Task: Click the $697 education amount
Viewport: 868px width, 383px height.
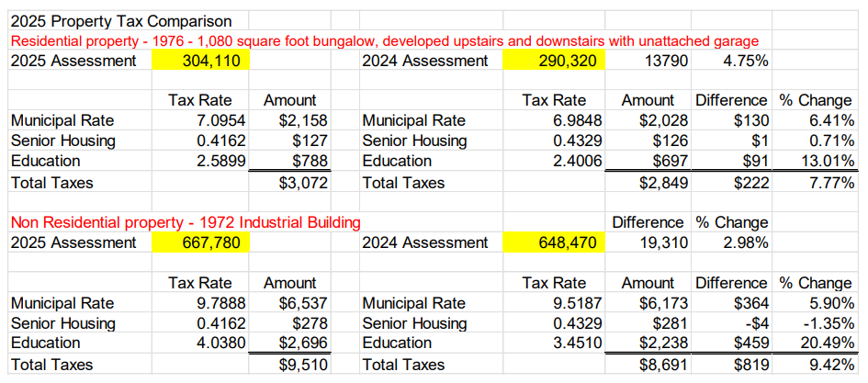Action: 671,161
